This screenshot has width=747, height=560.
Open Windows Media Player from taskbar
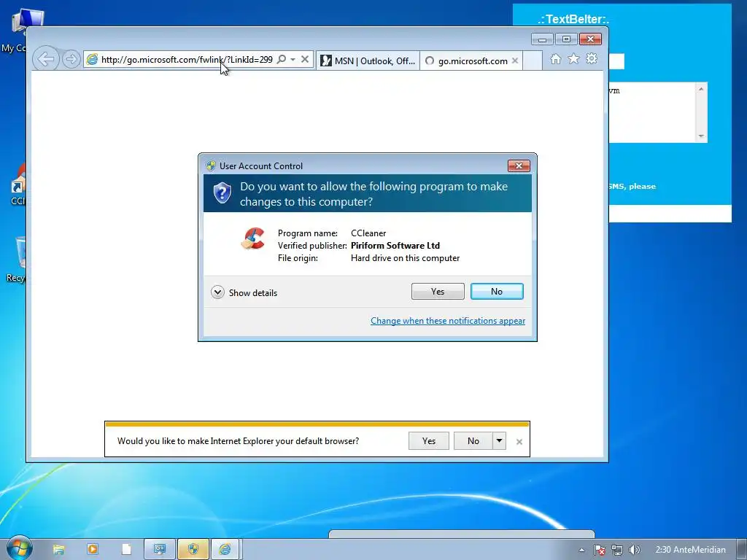[x=93, y=550]
